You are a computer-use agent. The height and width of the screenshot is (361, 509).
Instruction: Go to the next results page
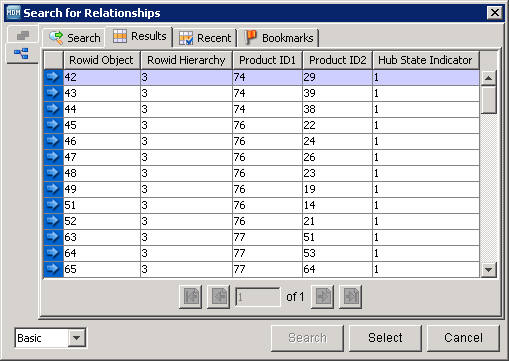pyautogui.click(x=322, y=296)
